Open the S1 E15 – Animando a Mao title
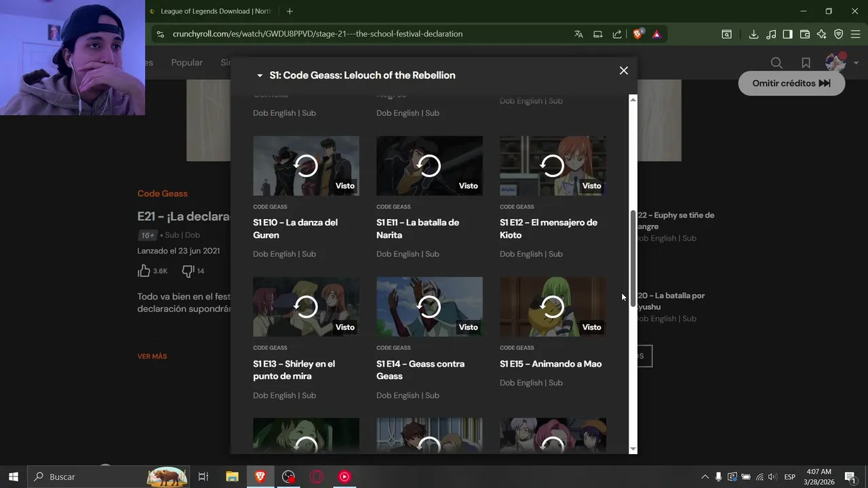868x488 pixels. point(551,364)
